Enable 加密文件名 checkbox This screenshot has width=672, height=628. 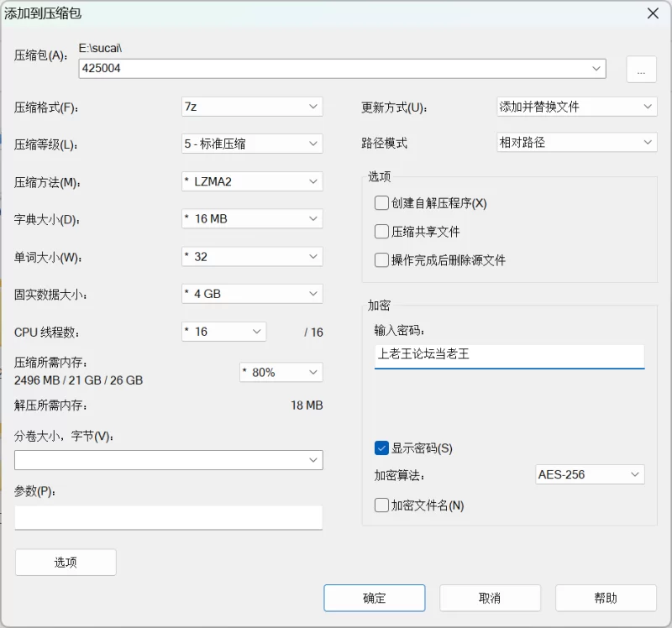(382, 505)
